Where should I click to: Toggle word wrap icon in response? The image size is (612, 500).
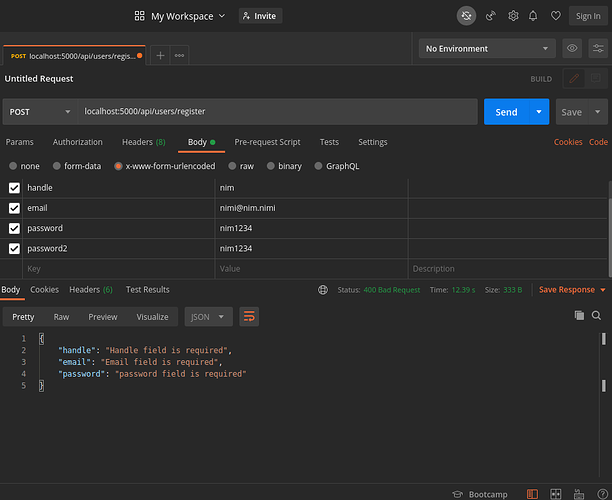pos(249,317)
